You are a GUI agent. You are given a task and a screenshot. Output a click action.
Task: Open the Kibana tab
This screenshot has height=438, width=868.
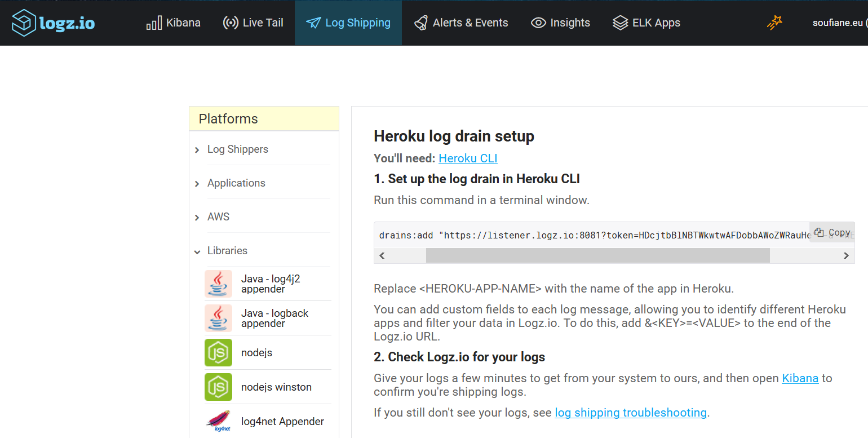[174, 23]
